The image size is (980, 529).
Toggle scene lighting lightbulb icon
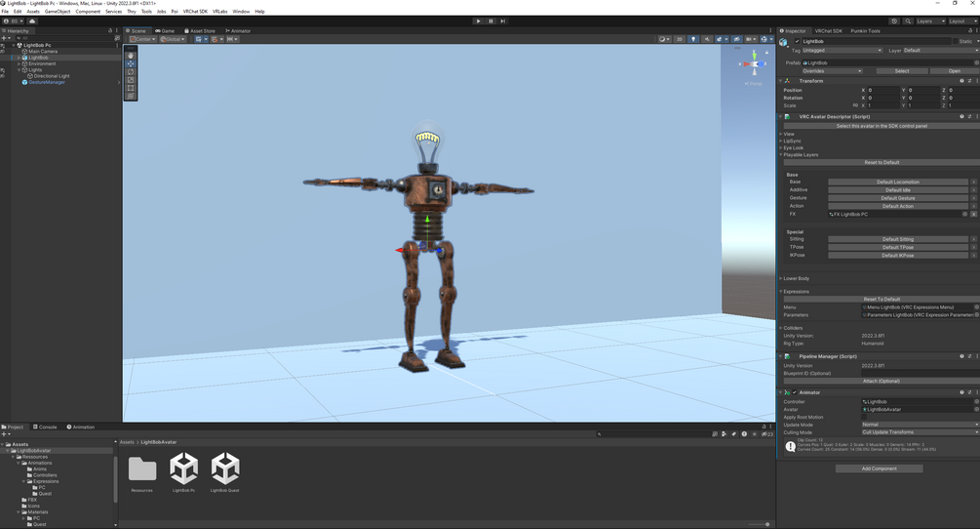693,39
